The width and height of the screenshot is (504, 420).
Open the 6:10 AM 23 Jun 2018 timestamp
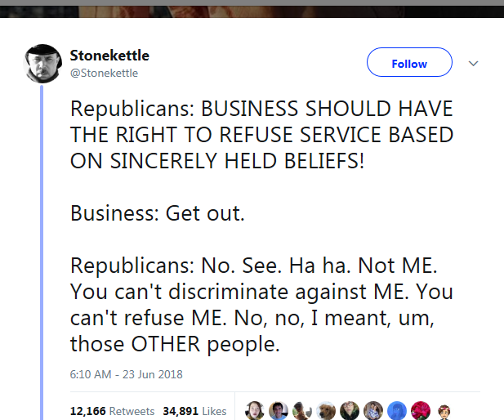(x=126, y=374)
